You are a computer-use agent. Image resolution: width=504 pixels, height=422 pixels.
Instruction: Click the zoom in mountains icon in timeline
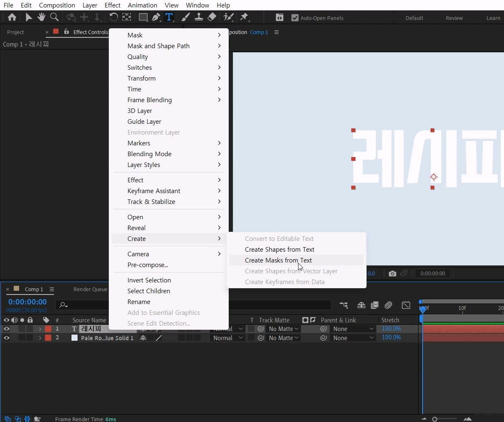(x=468, y=419)
